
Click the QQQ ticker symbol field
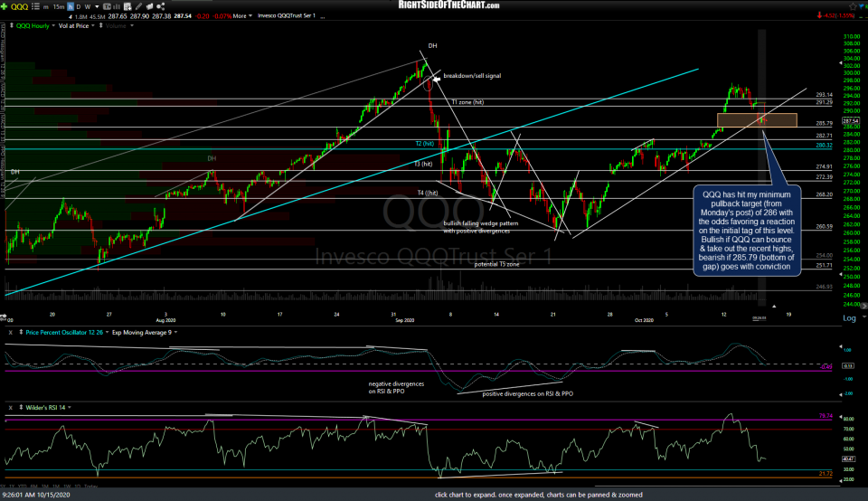pos(19,6)
